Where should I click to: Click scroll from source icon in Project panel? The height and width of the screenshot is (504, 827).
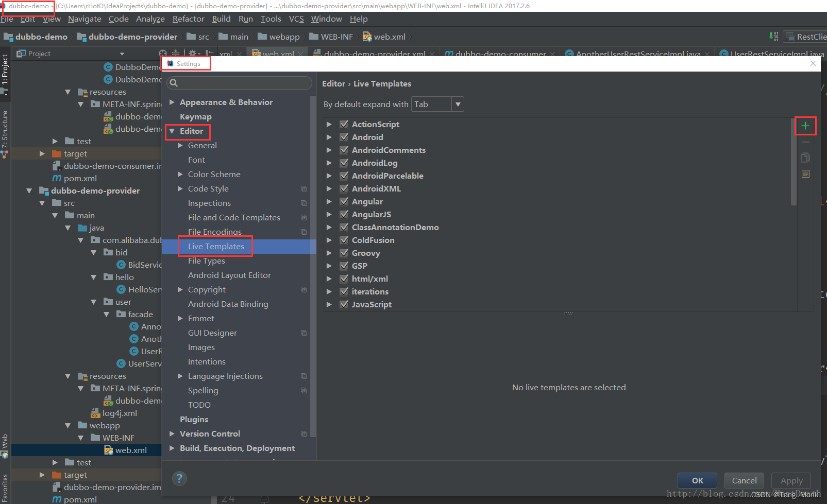coord(163,53)
